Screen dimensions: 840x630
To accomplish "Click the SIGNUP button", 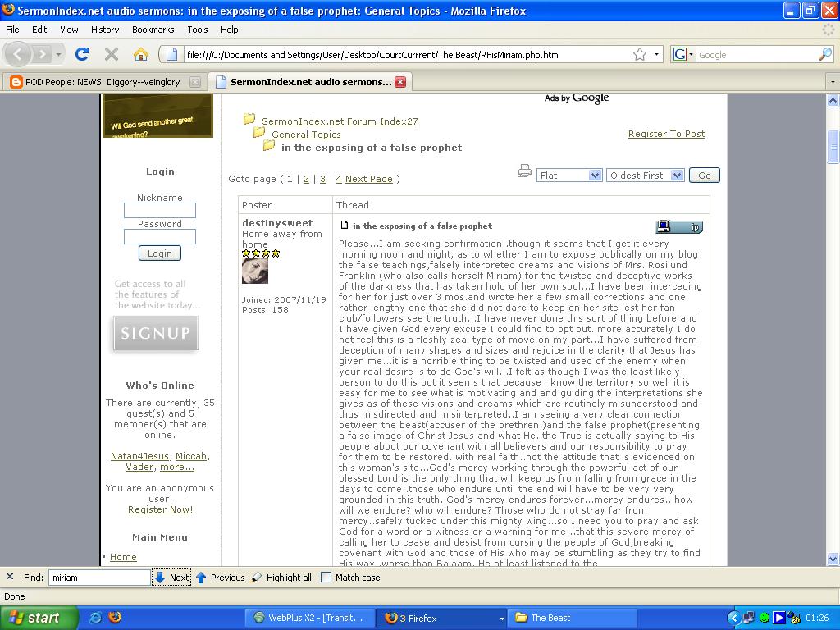I will (156, 333).
